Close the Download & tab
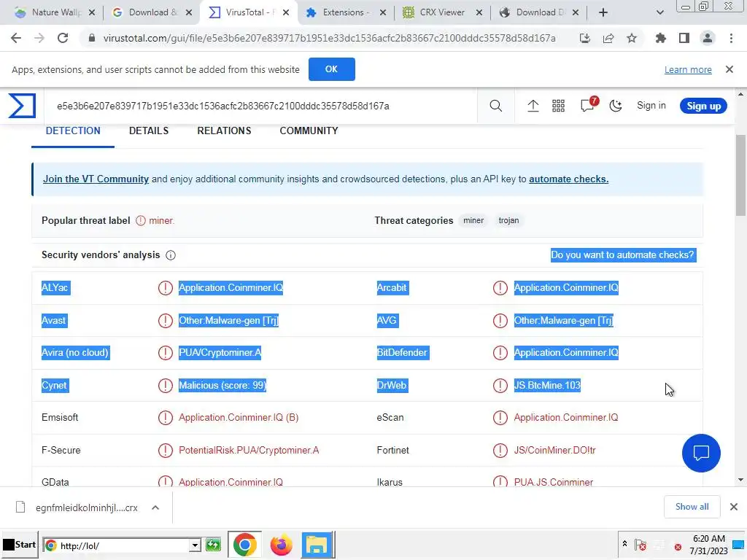 [189, 12]
